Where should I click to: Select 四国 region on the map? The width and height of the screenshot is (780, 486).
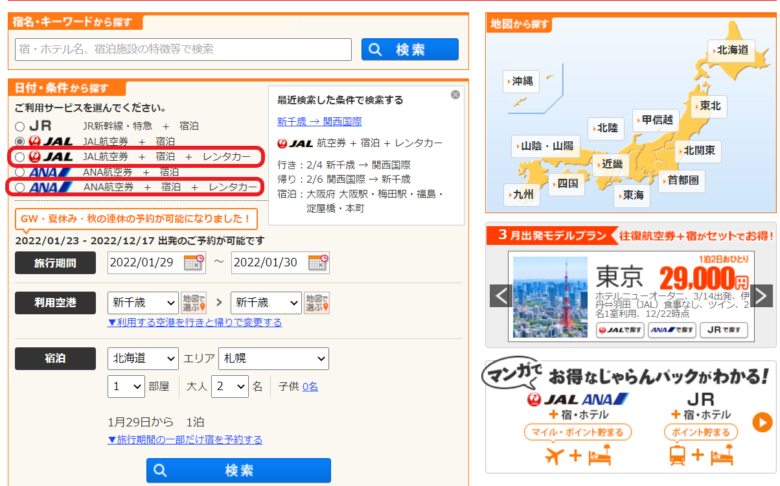click(x=567, y=184)
